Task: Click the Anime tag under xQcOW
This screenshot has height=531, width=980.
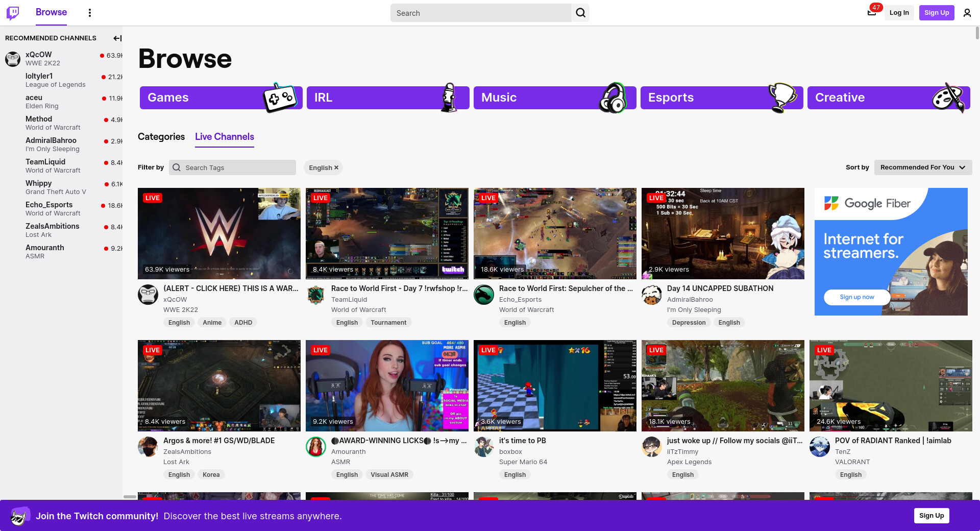Action: coord(212,323)
